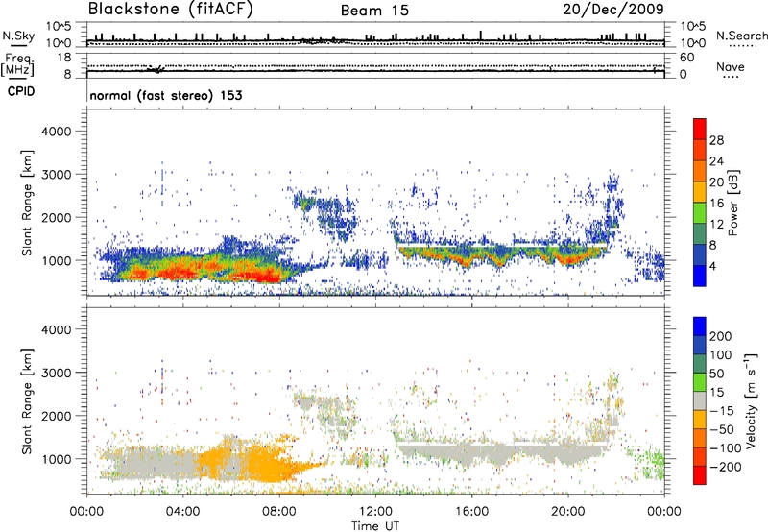Click the date 20/Dec/2009

click(613, 10)
